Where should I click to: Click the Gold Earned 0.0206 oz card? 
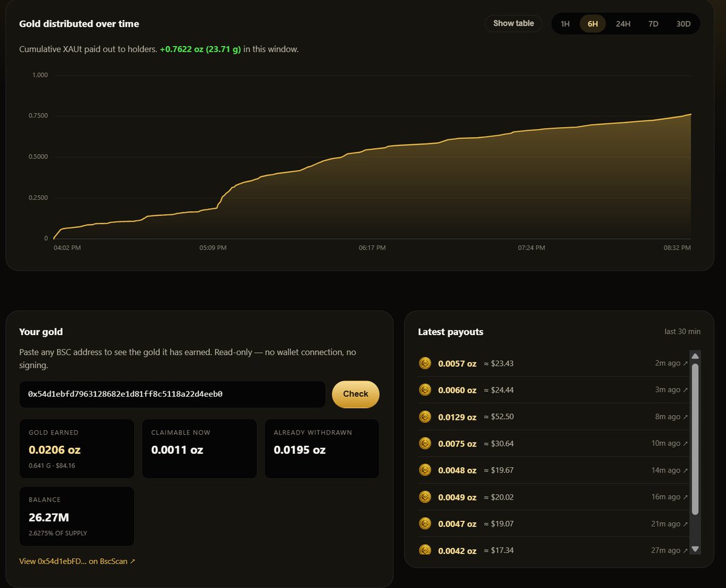tap(77, 449)
